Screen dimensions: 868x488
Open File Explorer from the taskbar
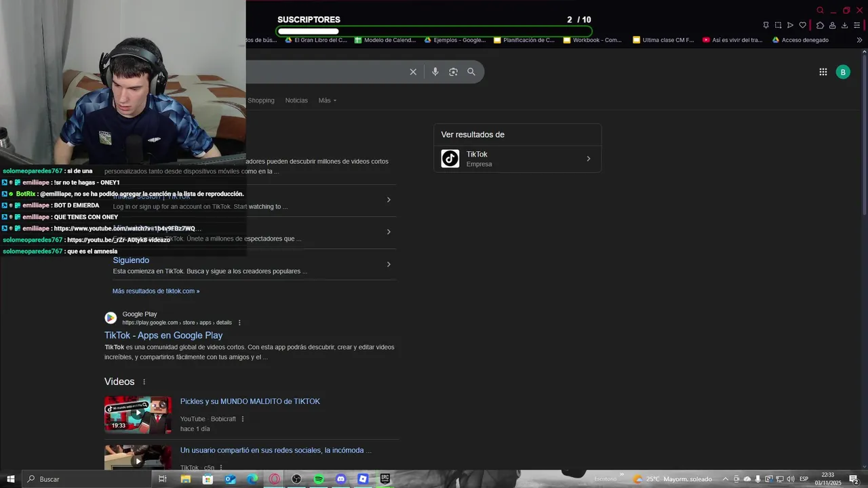pos(185,479)
